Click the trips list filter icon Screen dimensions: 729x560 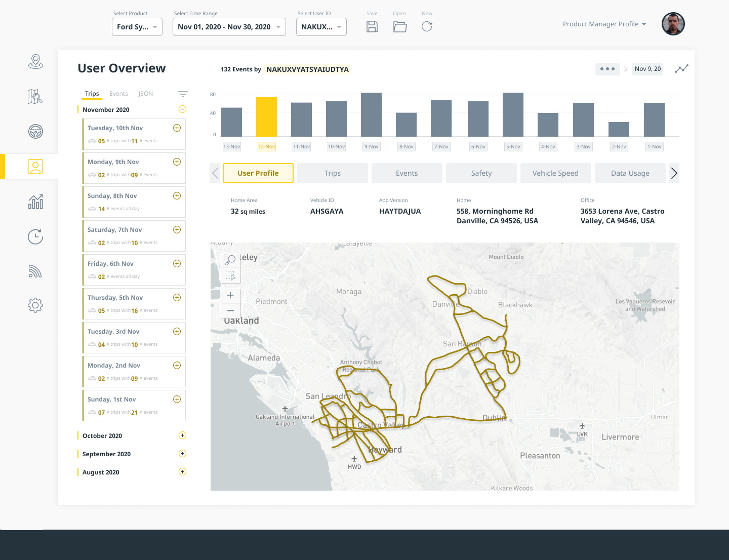(183, 94)
